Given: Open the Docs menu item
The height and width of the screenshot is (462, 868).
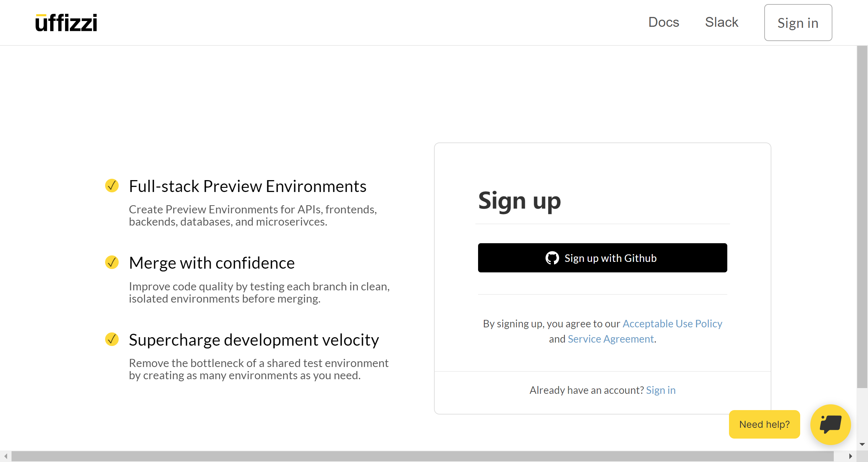Looking at the screenshot, I should (664, 22).
